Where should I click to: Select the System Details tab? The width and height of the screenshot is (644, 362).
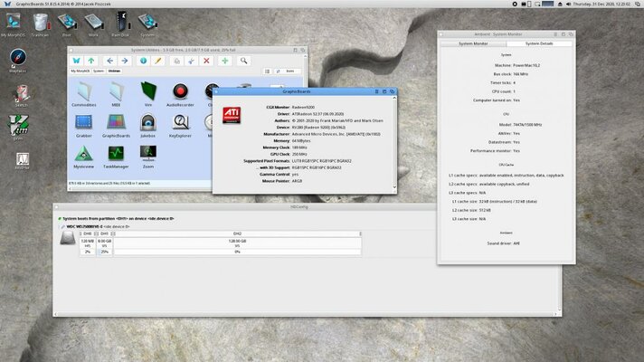[541, 43]
